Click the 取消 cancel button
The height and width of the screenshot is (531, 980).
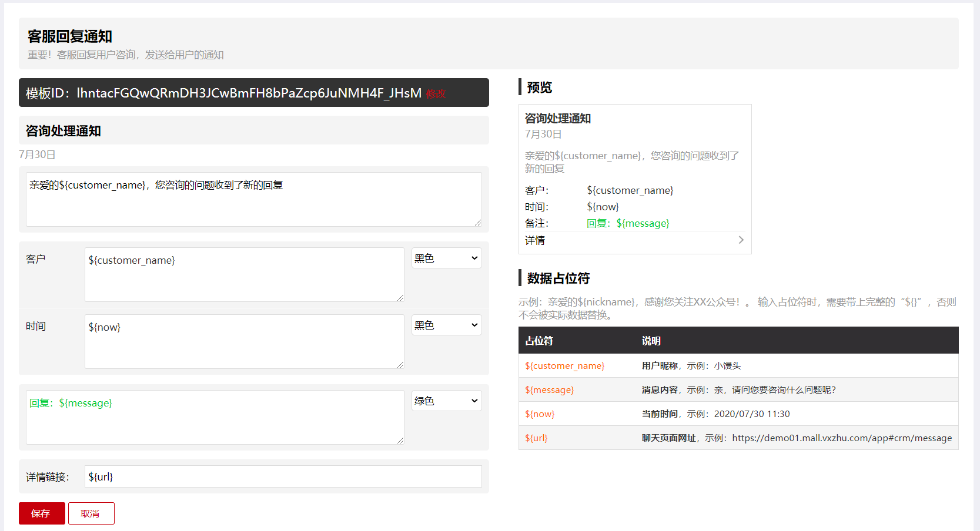pos(91,513)
